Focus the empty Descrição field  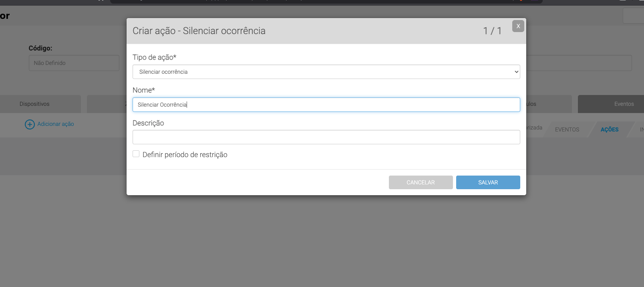click(x=326, y=137)
